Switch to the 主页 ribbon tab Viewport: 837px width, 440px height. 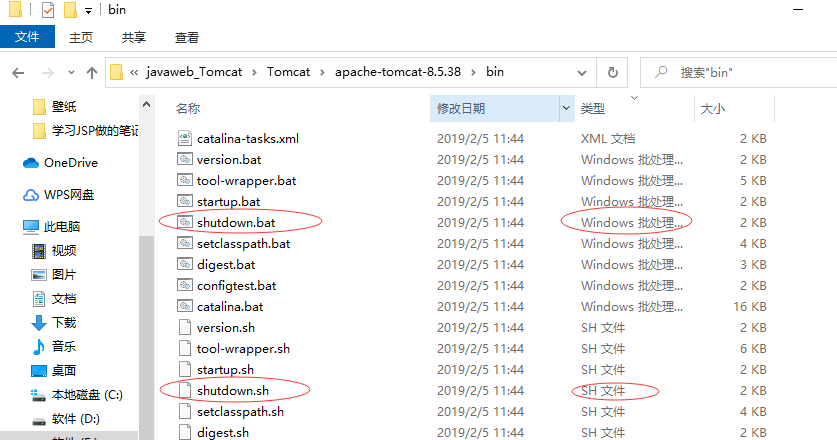pyautogui.click(x=81, y=37)
